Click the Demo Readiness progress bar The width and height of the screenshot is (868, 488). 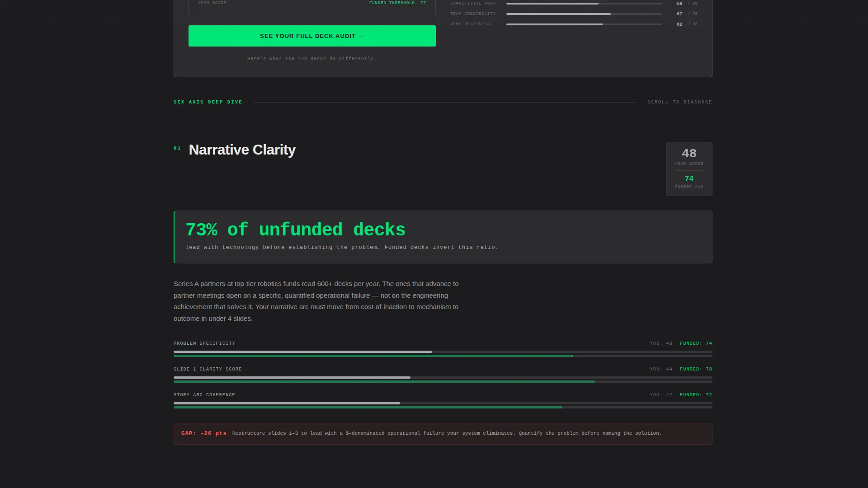[x=584, y=24]
